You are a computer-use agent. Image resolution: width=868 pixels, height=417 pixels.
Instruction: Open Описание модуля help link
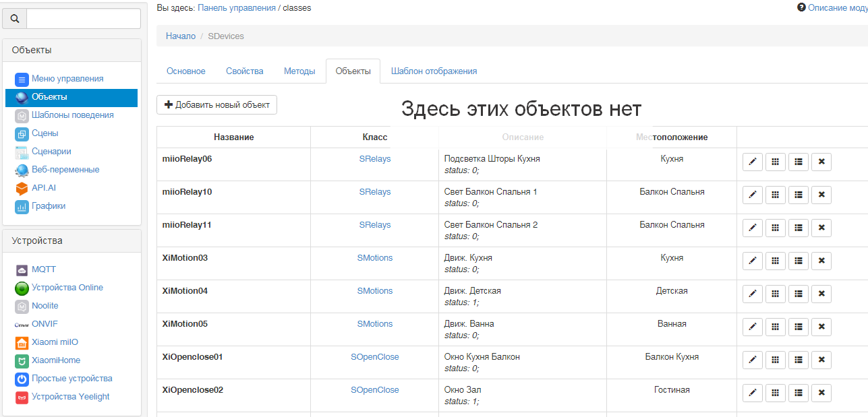point(836,7)
